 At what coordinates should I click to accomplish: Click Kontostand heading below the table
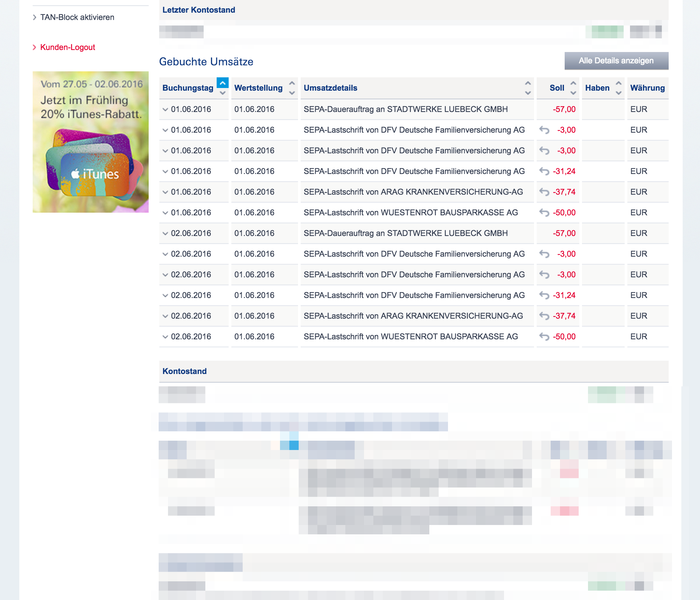(184, 371)
